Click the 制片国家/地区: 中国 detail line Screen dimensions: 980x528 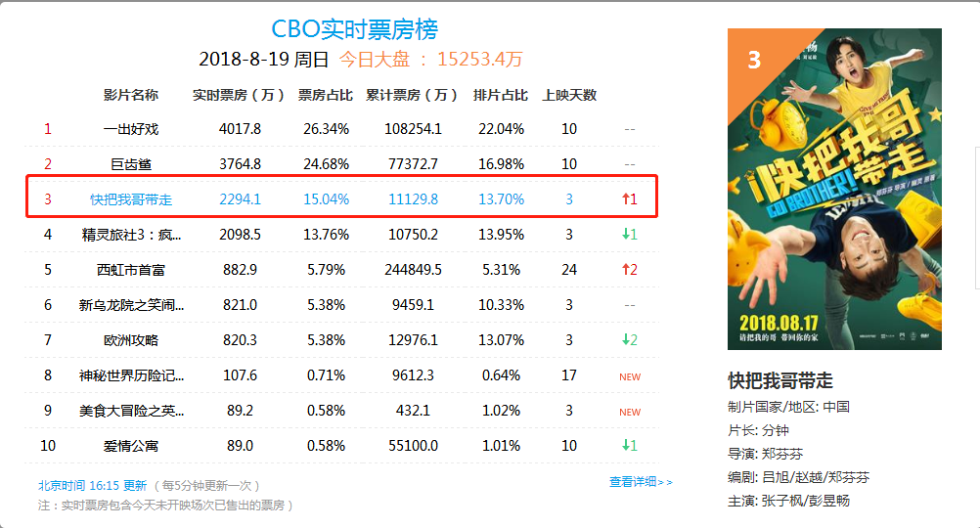(x=788, y=408)
